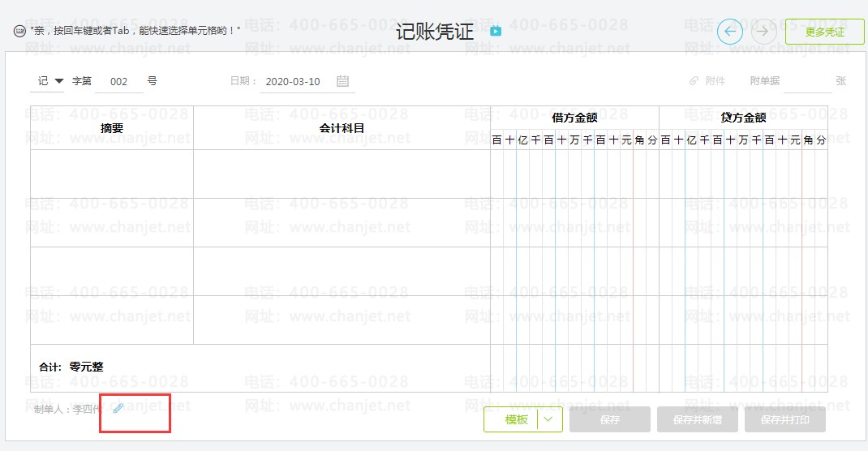The width and height of the screenshot is (868, 451).
Task: Click the 合计: 零元整 total text
Action: 71,367
